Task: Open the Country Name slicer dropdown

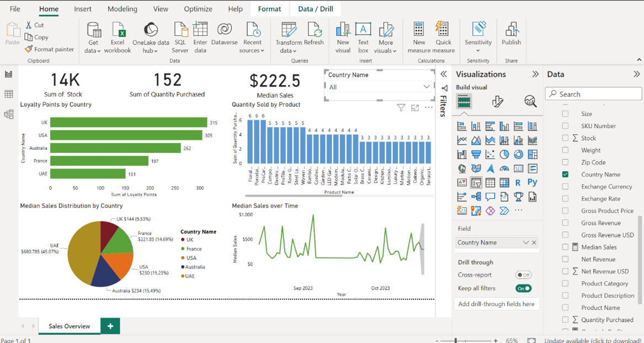Action: [426, 87]
